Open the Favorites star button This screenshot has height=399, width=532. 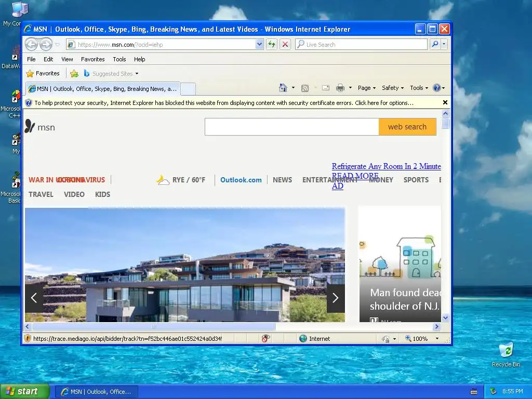coord(43,73)
